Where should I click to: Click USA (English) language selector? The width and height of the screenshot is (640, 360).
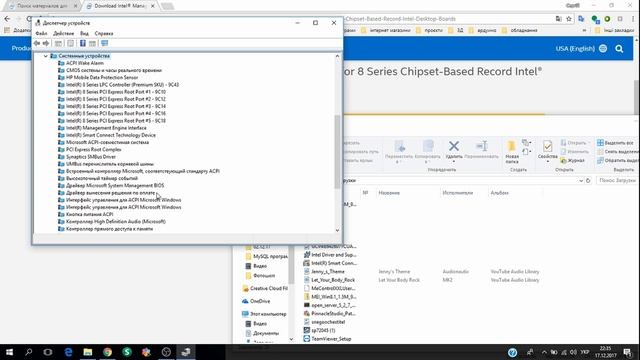581,49
